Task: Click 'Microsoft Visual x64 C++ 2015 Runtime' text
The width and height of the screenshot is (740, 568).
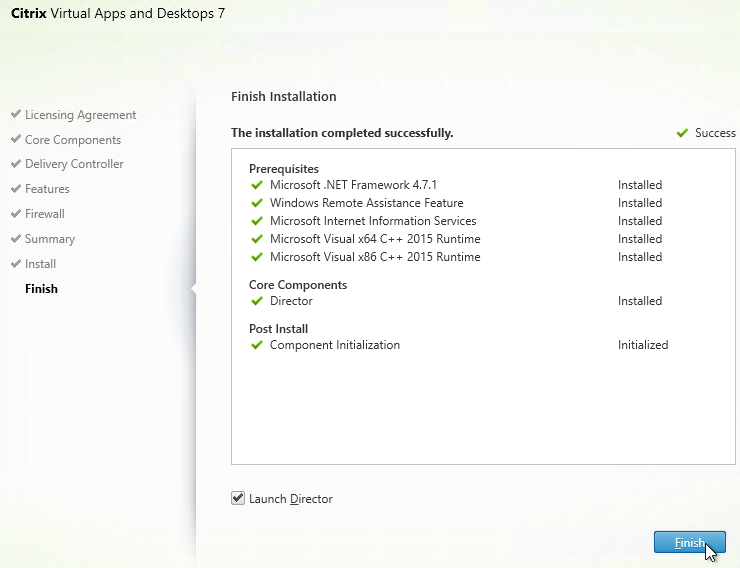Action: pos(375,239)
